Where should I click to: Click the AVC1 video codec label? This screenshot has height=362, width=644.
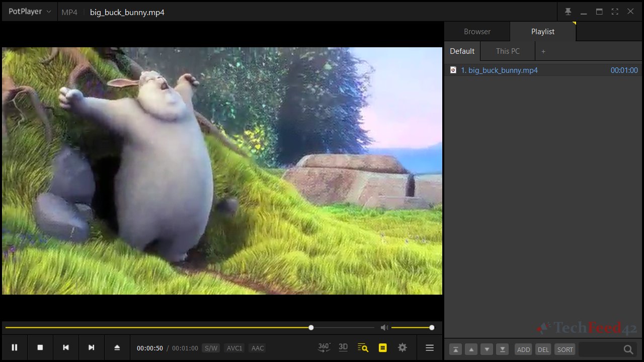234,348
